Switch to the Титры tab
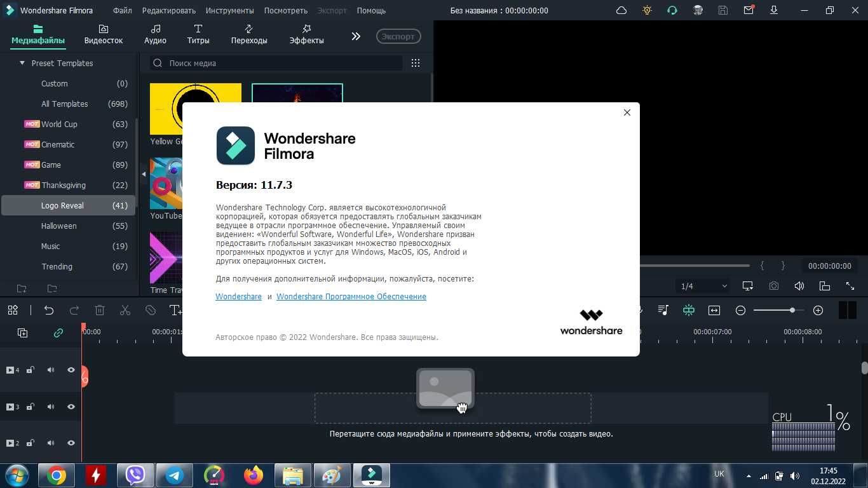The height and width of the screenshot is (488, 868). (198, 35)
